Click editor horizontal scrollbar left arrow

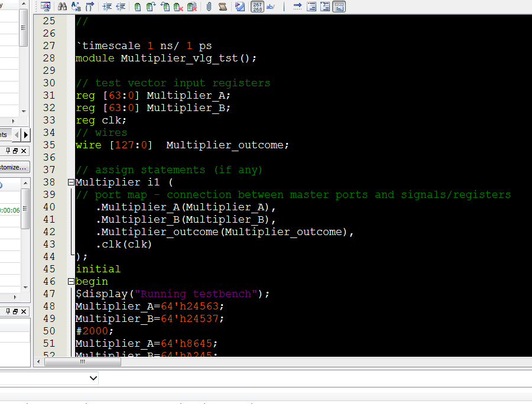click(38, 362)
